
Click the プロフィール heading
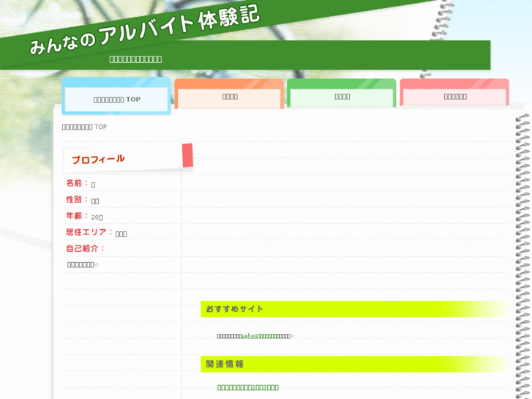point(98,160)
